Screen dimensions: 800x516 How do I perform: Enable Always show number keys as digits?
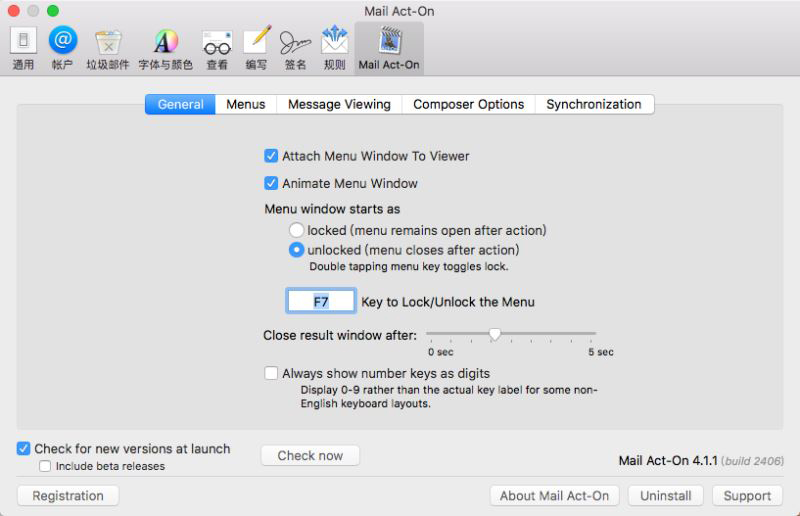pos(271,373)
